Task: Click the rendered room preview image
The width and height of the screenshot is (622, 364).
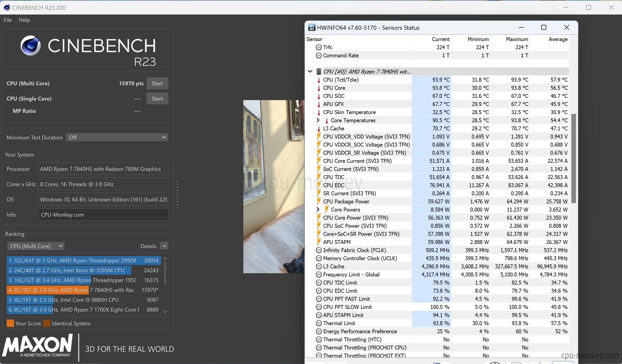Action: click(274, 187)
